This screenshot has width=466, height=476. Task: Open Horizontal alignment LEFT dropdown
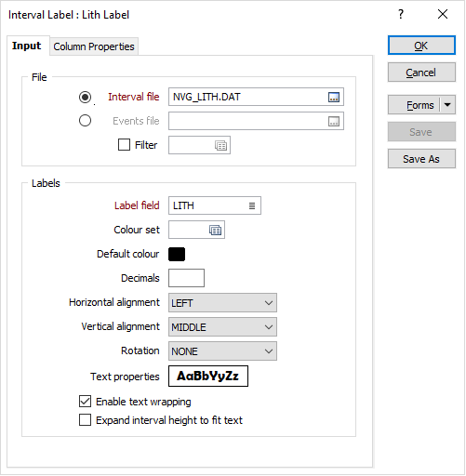point(222,303)
